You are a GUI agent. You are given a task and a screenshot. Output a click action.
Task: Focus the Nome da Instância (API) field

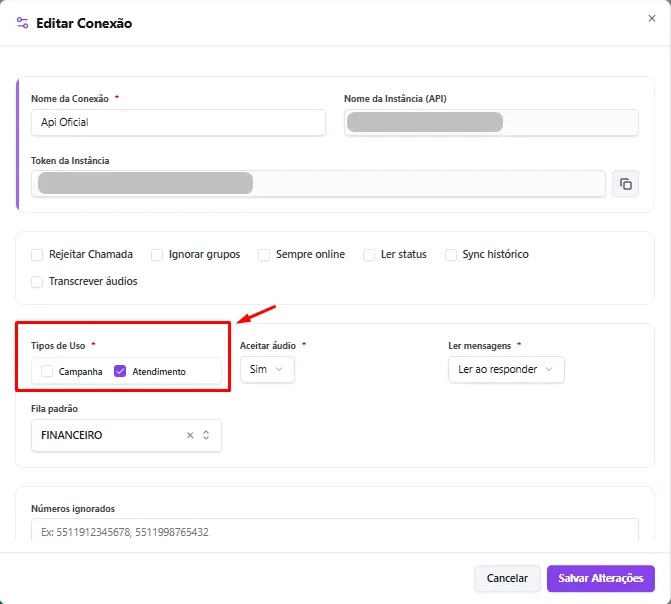[x=491, y=122]
